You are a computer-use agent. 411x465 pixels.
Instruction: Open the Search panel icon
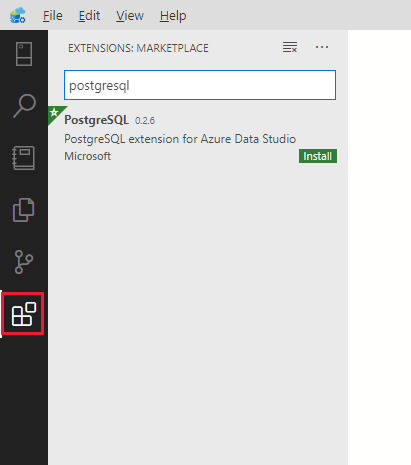click(24, 106)
